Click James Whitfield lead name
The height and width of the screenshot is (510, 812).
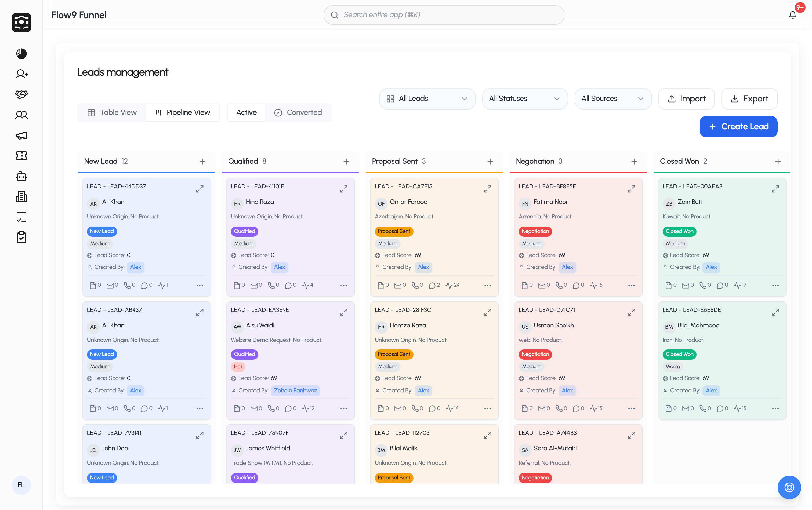point(268,448)
